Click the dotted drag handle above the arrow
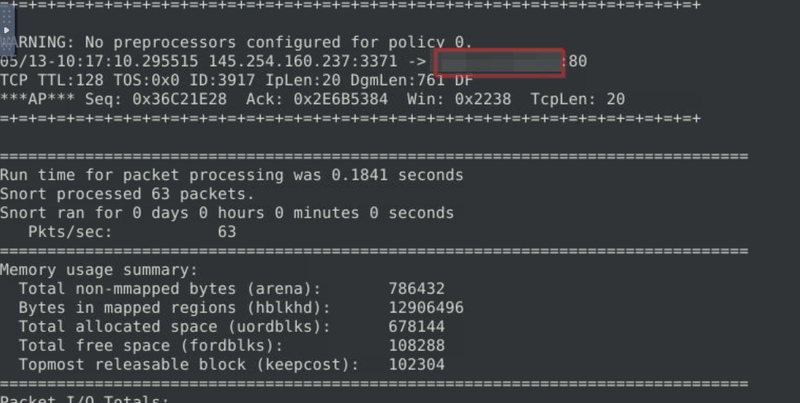This screenshot has width=800, height=403. (7, 16)
